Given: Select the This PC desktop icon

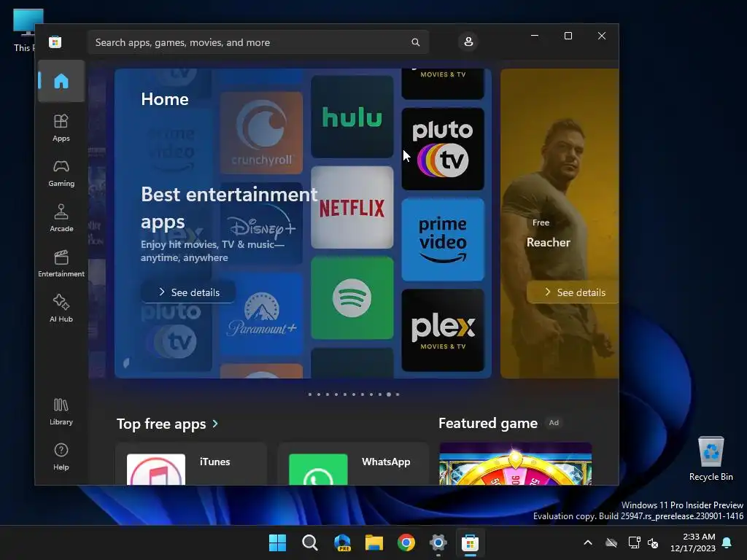Looking at the screenshot, I should [24, 30].
